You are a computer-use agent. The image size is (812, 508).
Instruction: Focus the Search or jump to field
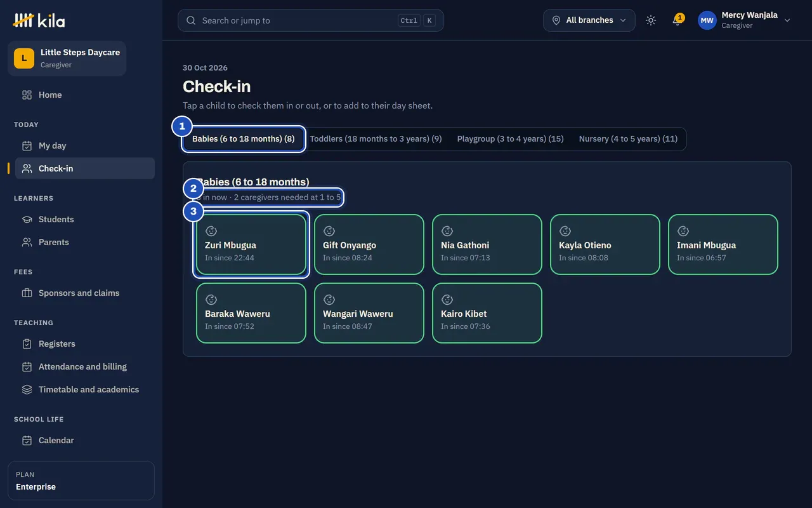point(311,20)
